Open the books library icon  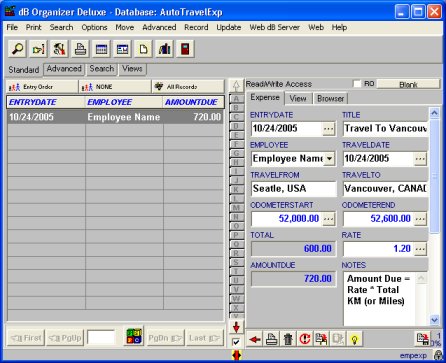click(x=164, y=49)
